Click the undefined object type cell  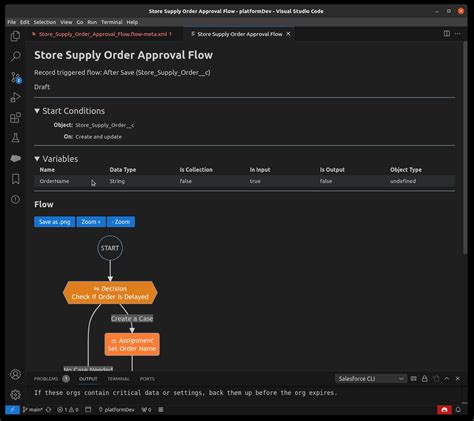(403, 181)
